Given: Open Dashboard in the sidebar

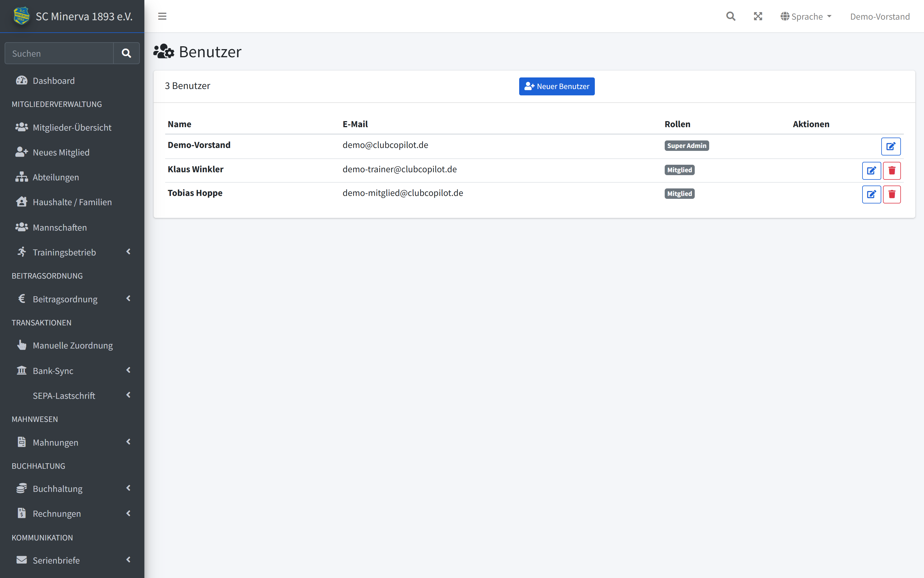Looking at the screenshot, I should pyautogui.click(x=72, y=81).
